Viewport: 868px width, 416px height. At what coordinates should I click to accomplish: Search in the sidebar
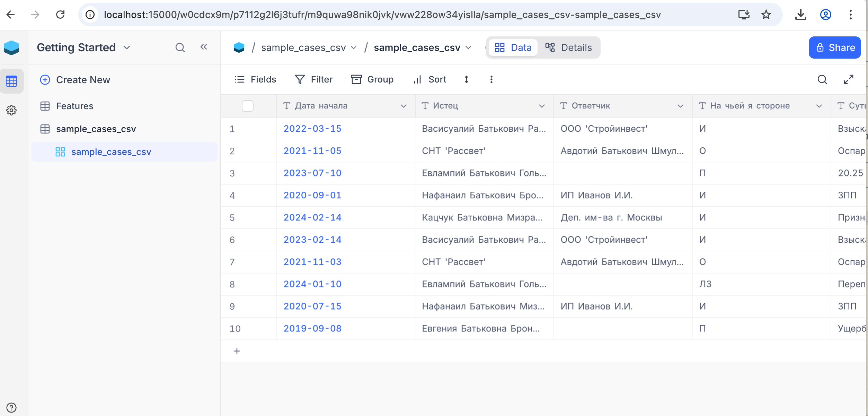[180, 47]
